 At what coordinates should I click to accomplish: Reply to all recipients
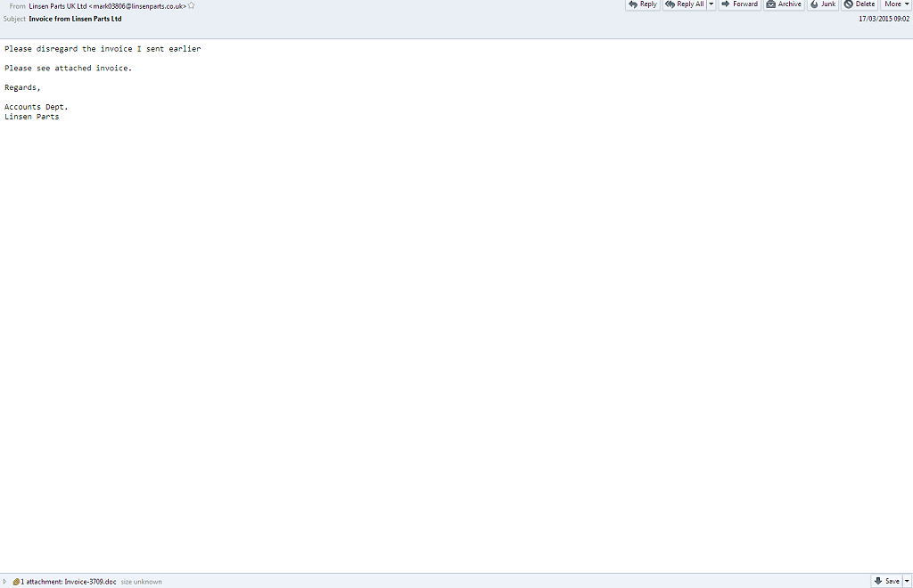point(684,4)
